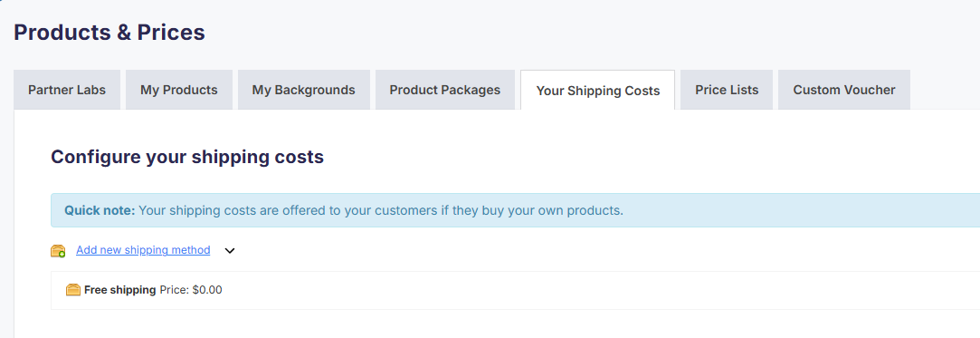Viewport: 980px width, 338px height.
Task: Go to the My Backgrounds tab
Action: (304, 90)
